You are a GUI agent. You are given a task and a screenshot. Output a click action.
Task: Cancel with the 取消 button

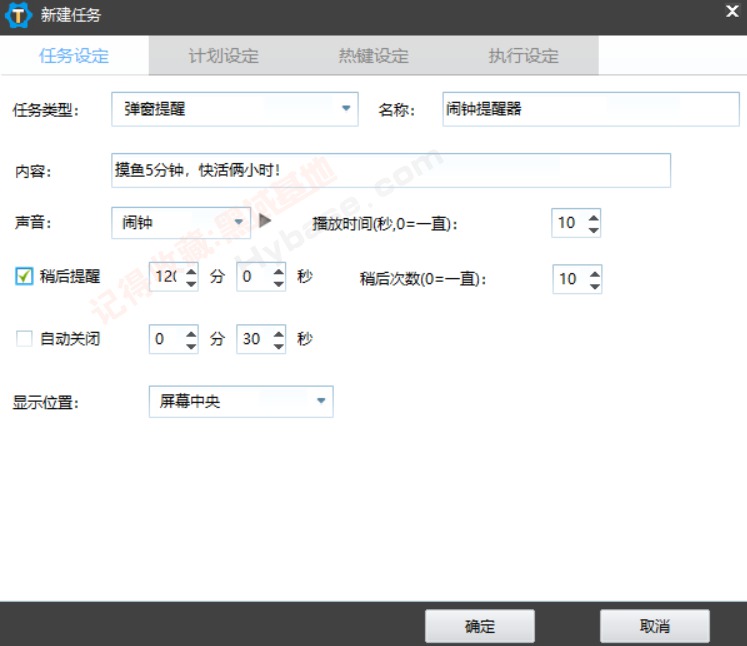point(655,626)
